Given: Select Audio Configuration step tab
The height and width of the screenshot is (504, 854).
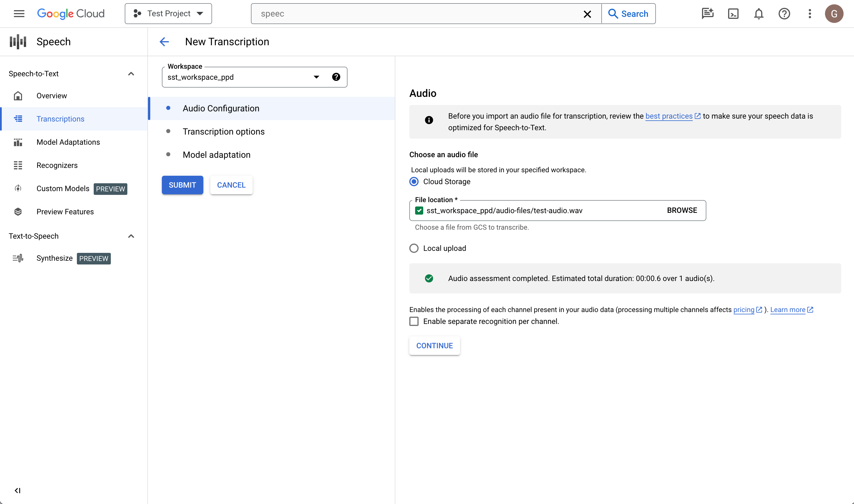Looking at the screenshot, I should click(x=221, y=108).
